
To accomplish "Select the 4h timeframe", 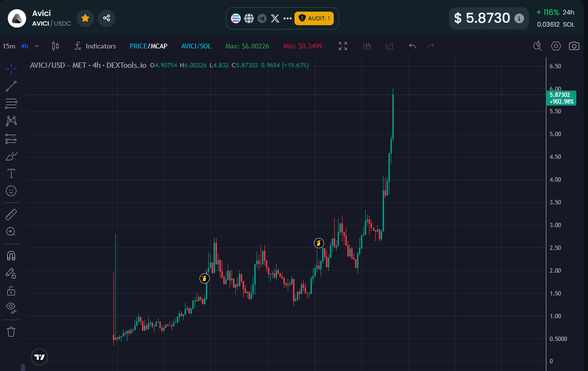I will point(24,46).
